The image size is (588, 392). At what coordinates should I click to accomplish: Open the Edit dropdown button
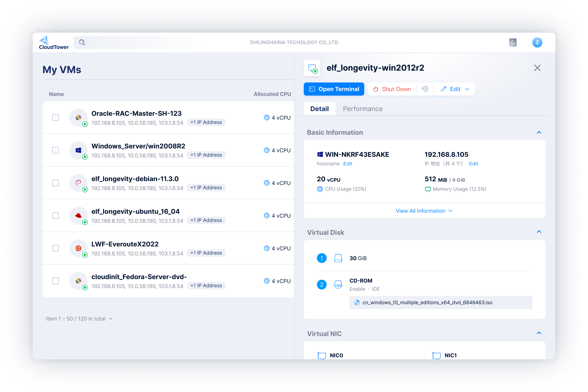click(455, 89)
